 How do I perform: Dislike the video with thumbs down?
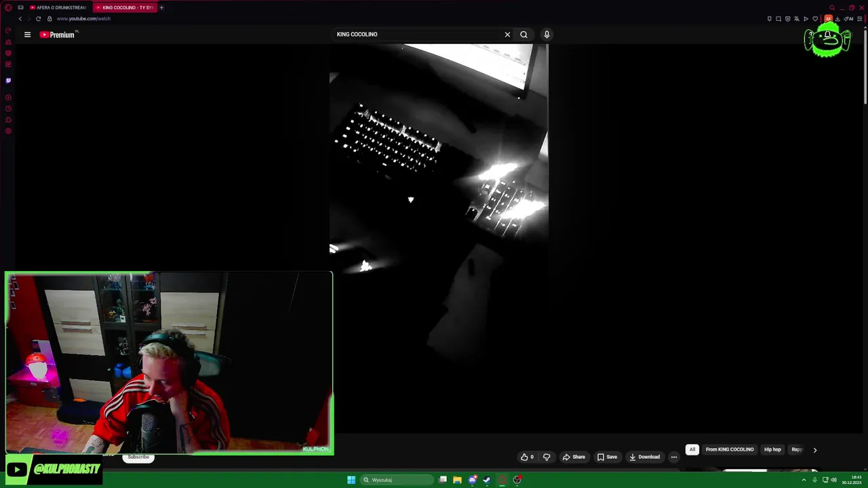coord(547,457)
